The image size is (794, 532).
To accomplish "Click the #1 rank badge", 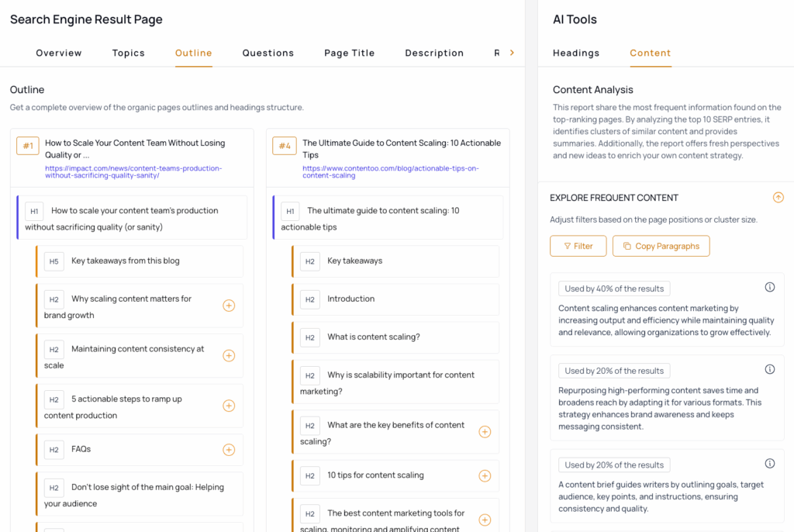I will (x=28, y=146).
